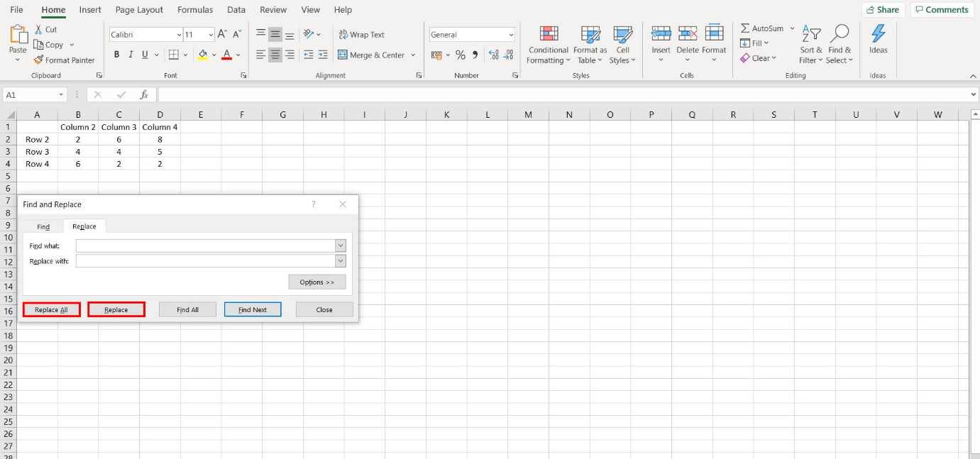Switch to the Insert ribbon tab
Viewport: 980px width, 459px height.
point(90,10)
